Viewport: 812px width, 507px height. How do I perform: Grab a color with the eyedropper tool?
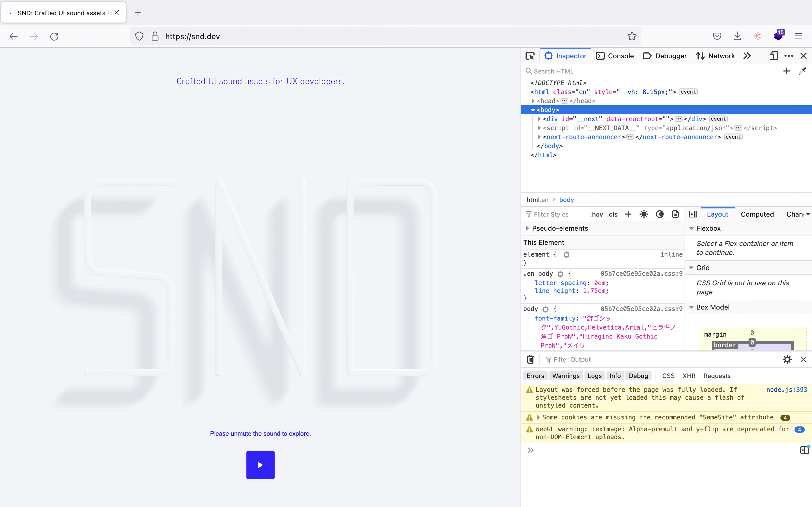803,71
